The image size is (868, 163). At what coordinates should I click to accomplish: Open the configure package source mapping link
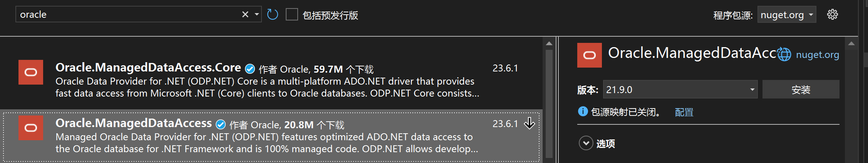pyautogui.click(x=684, y=112)
